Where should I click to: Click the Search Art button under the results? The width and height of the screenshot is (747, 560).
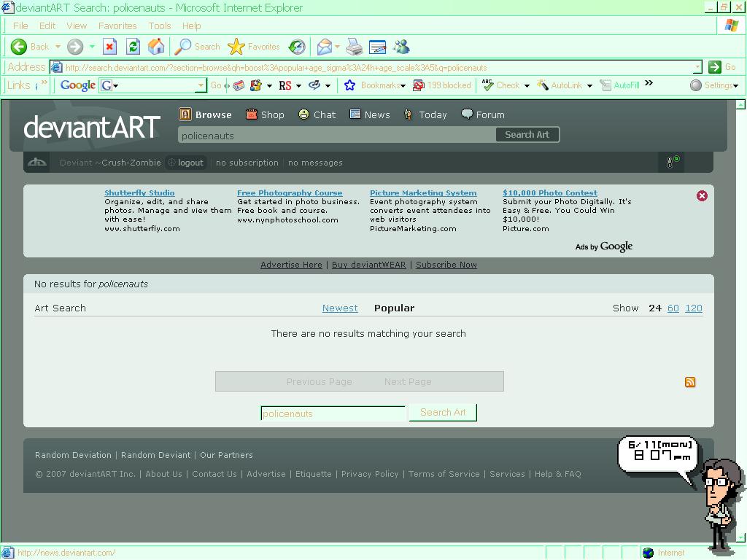pyautogui.click(x=443, y=412)
